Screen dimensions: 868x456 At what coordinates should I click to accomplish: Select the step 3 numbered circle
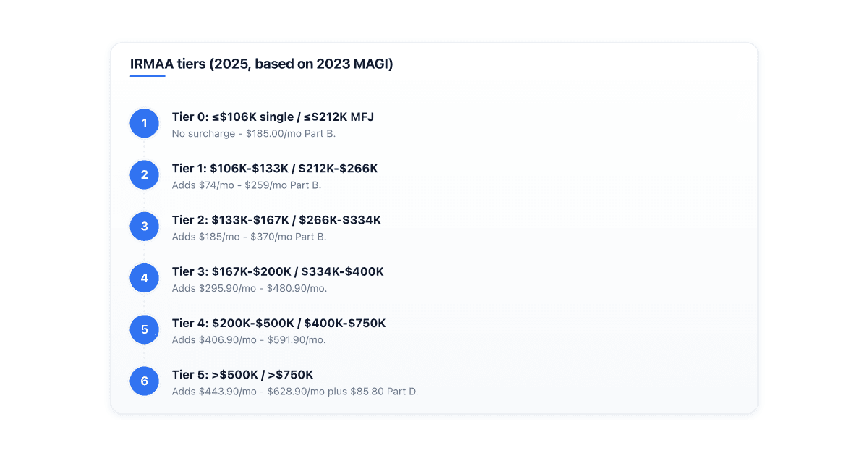144,227
